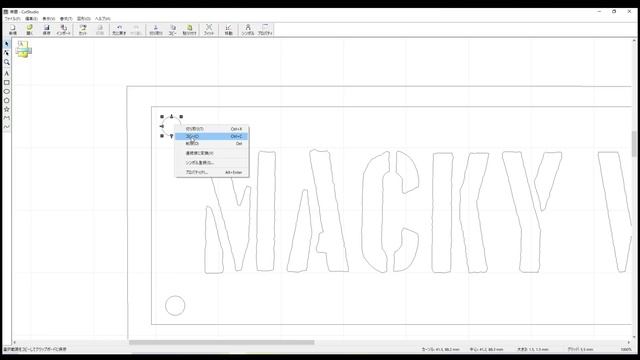Open the ファイル (File) menu

click(x=12, y=19)
